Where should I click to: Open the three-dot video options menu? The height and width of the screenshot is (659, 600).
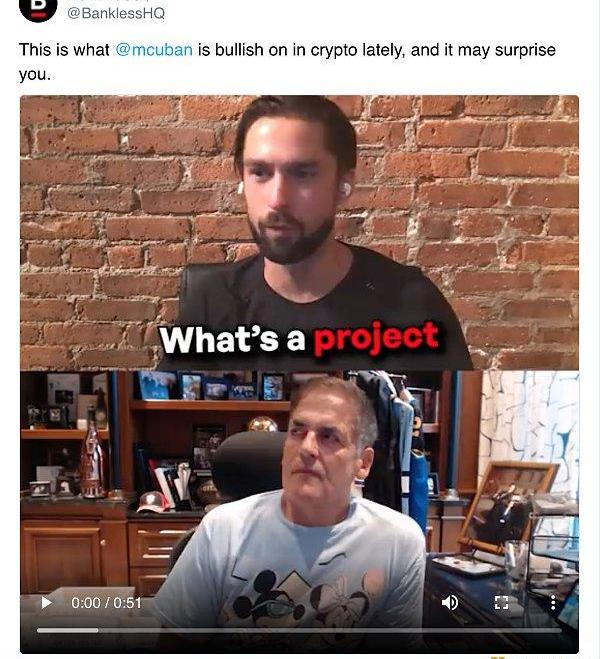pos(553,603)
